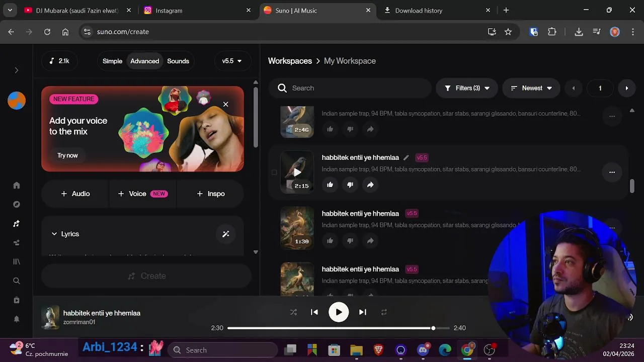The height and width of the screenshot is (362, 644).
Task: Add Inspo to the song
Action: click(x=210, y=194)
